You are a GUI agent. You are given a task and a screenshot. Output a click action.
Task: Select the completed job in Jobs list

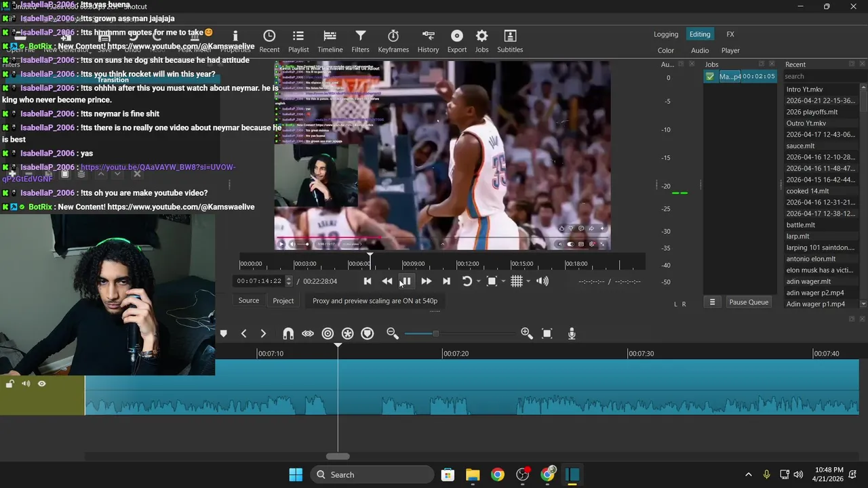coord(739,77)
